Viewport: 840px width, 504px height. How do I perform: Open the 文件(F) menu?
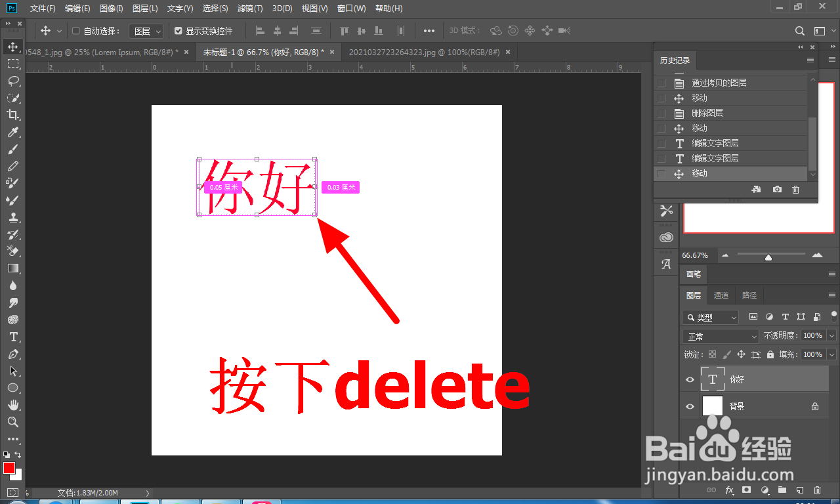pyautogui.click(x=43, y=9)
